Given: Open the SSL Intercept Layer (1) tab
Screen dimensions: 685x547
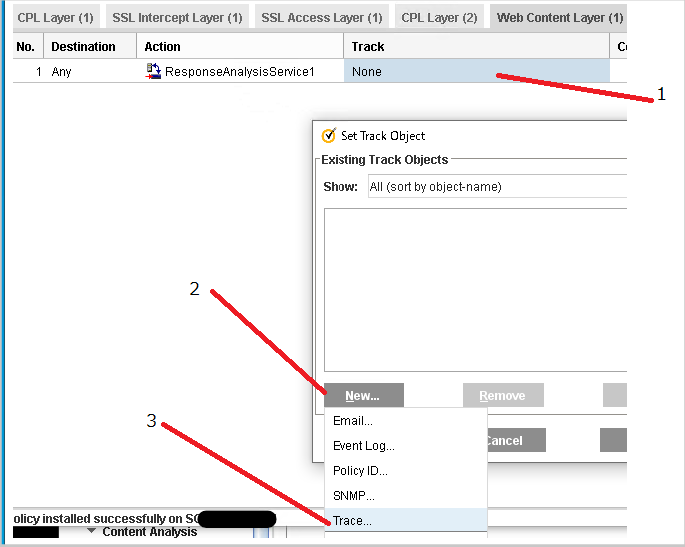Looking at the screenshot, I should [x=177, y=17].
